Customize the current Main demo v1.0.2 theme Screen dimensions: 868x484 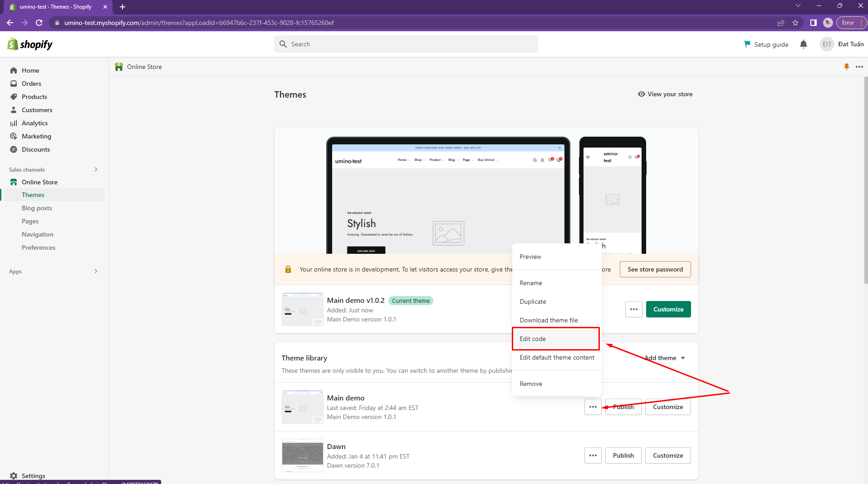668,309
